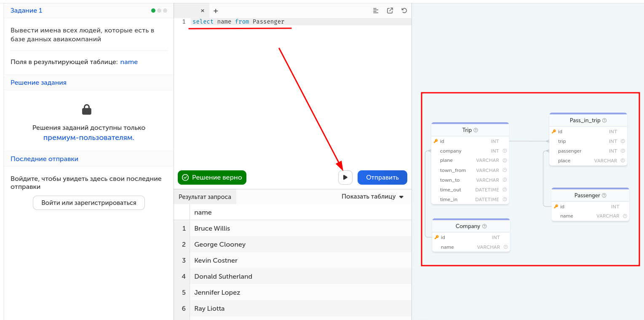Select the Результат запроса tab

[x=205, y=196]
